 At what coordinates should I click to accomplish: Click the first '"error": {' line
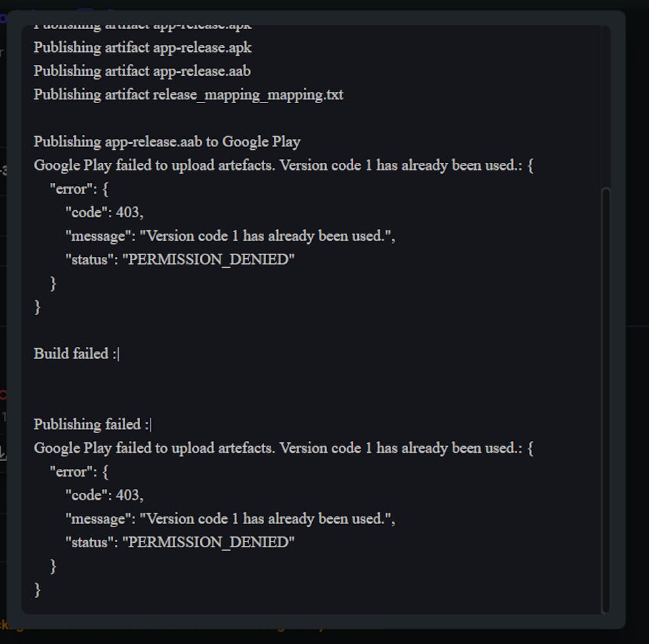click(79, 189)
